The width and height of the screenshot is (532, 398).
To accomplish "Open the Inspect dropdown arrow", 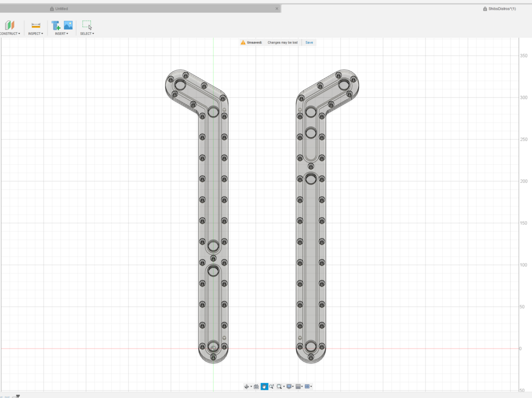I will pyautogui.click(x=41, y=33).
